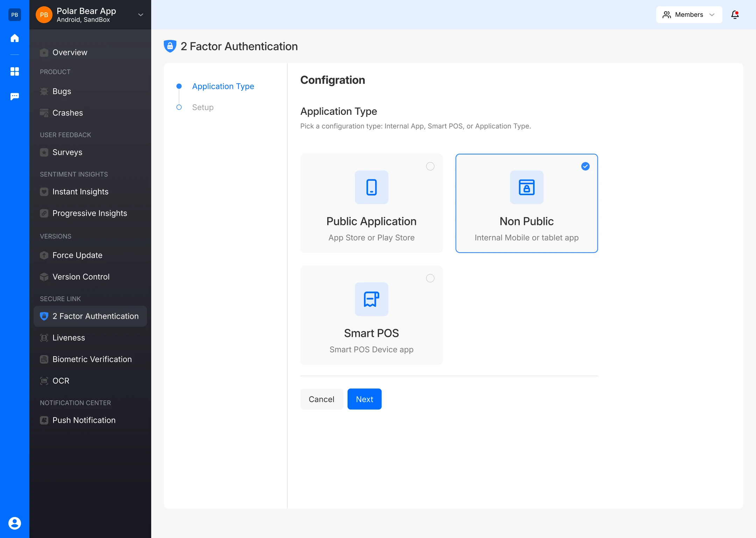Screen dimensions: 756x538
Task: Jump to the Setup step
Action: pos(203,107)
